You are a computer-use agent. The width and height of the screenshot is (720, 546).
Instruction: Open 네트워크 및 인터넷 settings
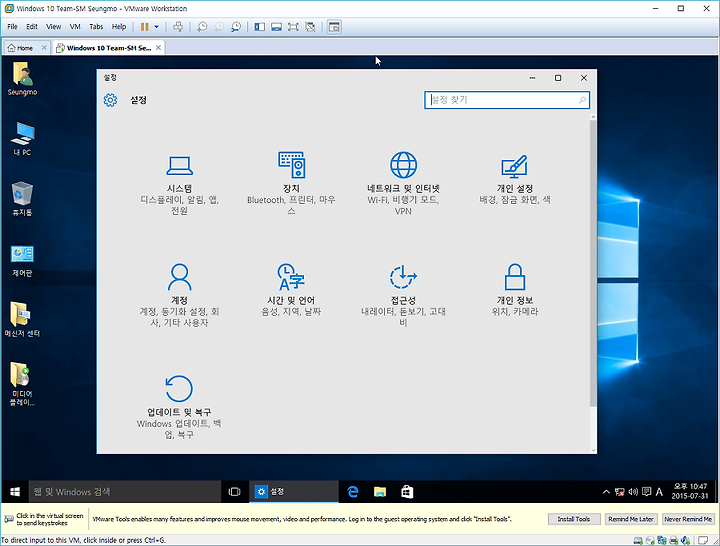(403, 183)
